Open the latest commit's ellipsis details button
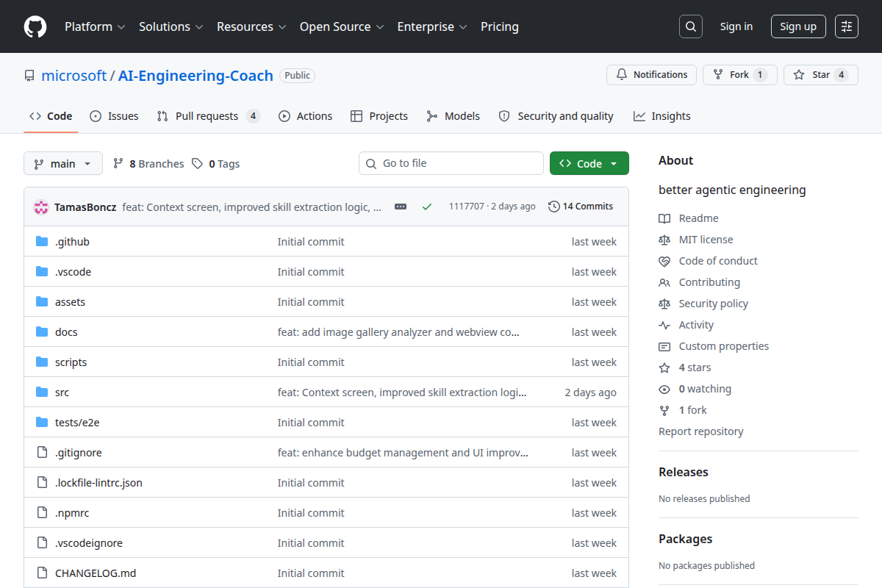The height and width of the screenshot is (588, 882). pyautogui.click(x=401, y=207)
